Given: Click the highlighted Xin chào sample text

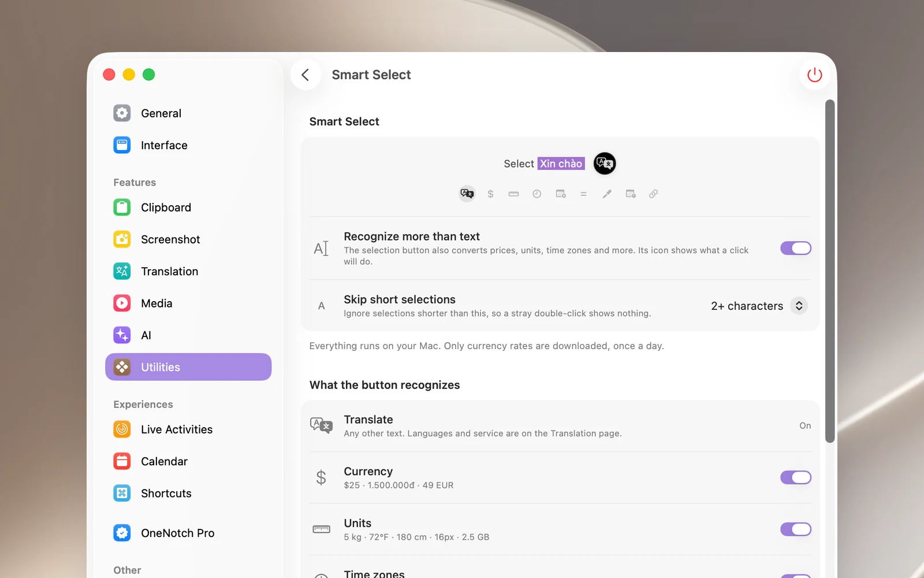Looking at the screenshot, I should pyautogui.click(x=561, y=164).
